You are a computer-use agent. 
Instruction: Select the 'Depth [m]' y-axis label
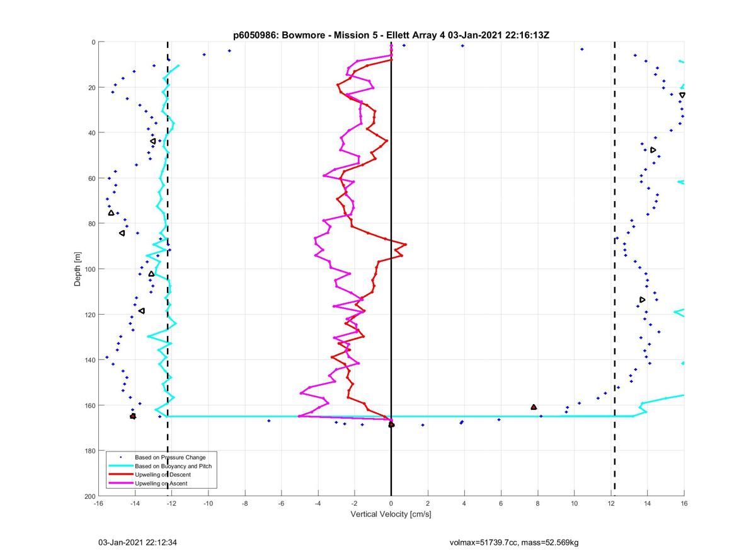pos(78,269)
